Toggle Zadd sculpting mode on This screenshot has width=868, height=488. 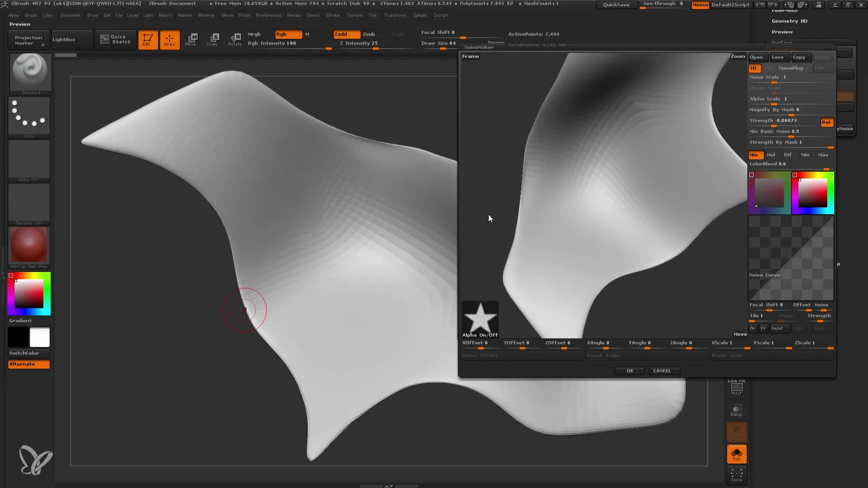point(341,34)
